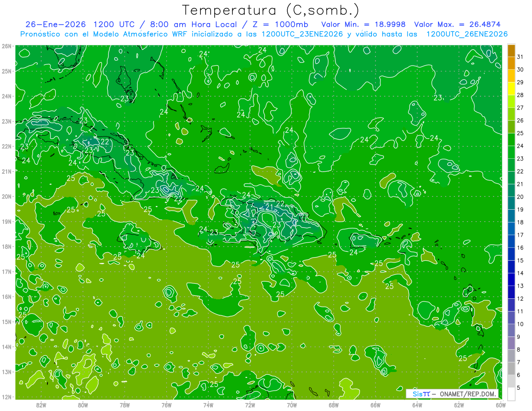Click the gray legend swatch between 6 and 7

pyautogui.click(x=511, y=368)
